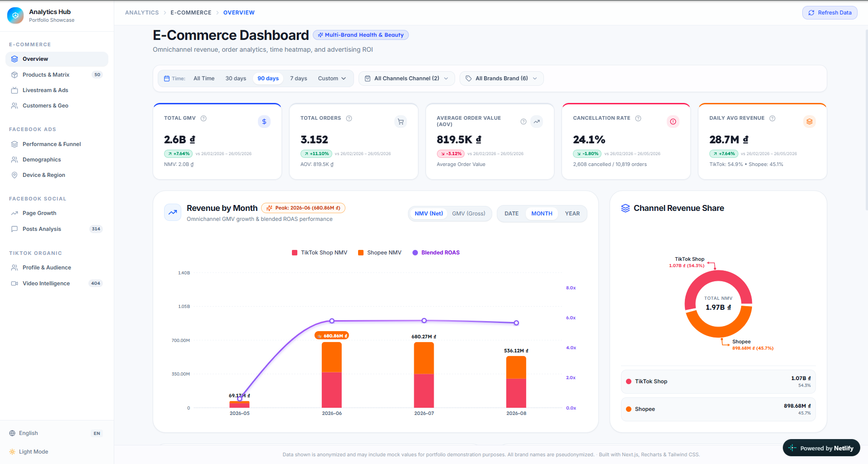The height and width of the screenshot is (464, 868).
Task: Click the Analytics Hub logo icon
Action: [x=15, y=15]
